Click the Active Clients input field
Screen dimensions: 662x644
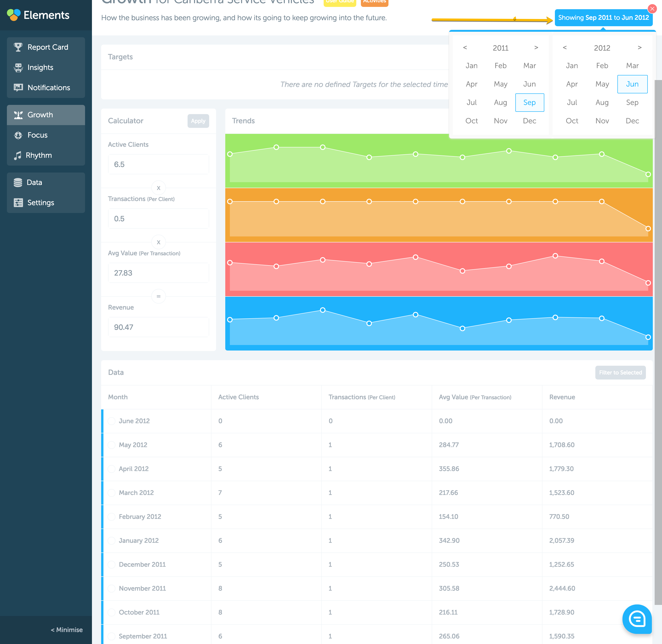pyautogui.click(x=158, y=164)
